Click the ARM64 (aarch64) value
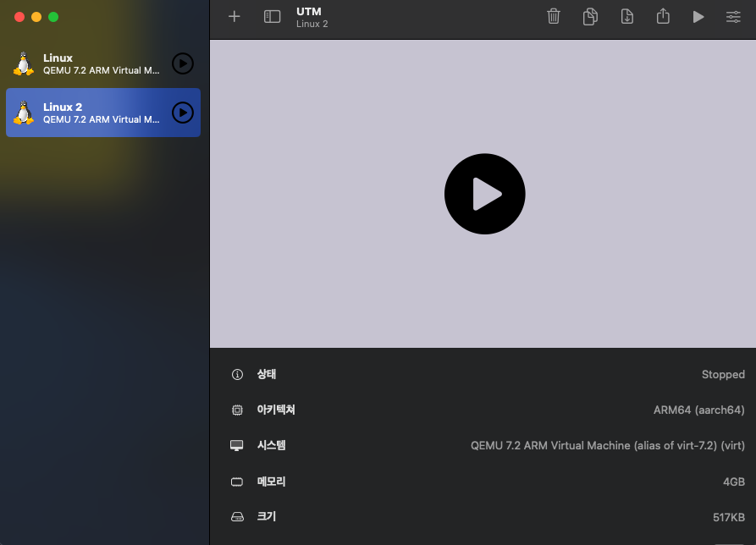This screenshot has height=545, width=756. pos(699,410)
